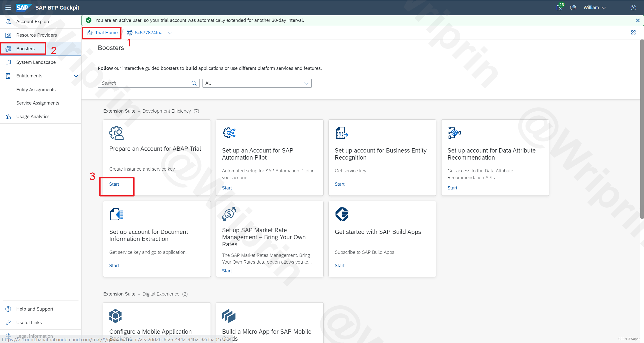Viewport: 644px width, 343px height.
Task: Collapse the Entitlements chevron
Action: (x=76, y=76)
